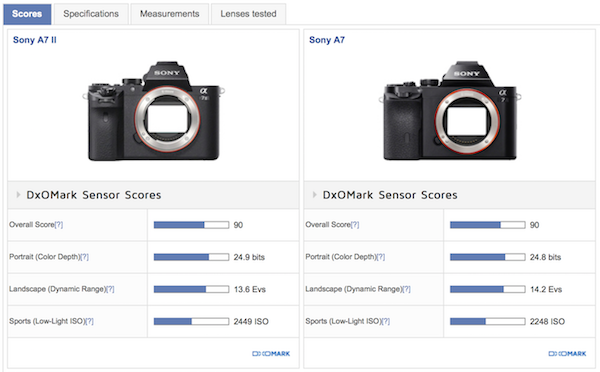Click 'Sports (Low-Light ISO)' label in Sony A7 panel

click(x=343, y=321)
